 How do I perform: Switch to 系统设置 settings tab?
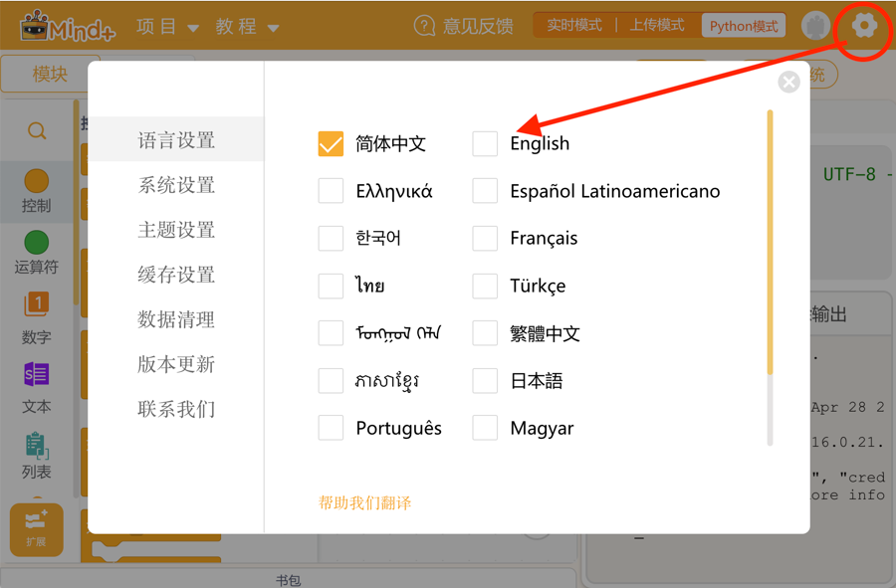(x=176, y=185)
